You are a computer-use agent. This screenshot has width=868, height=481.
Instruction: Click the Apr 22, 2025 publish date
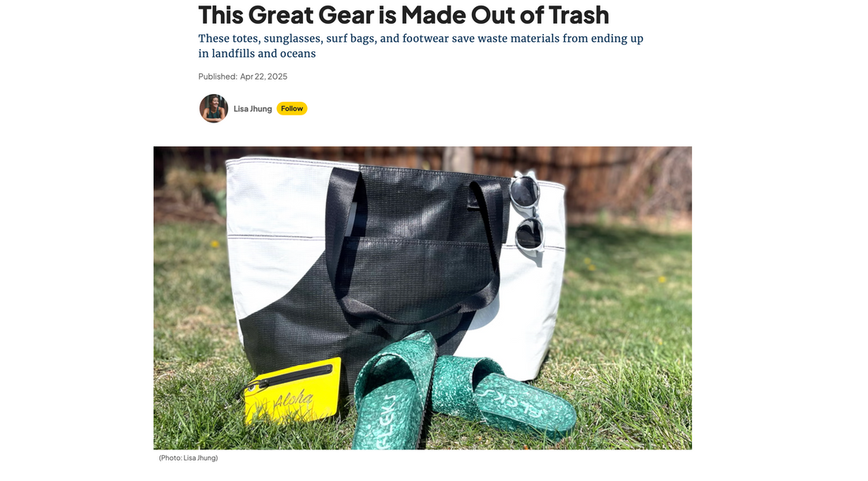(x=264, y=77)
